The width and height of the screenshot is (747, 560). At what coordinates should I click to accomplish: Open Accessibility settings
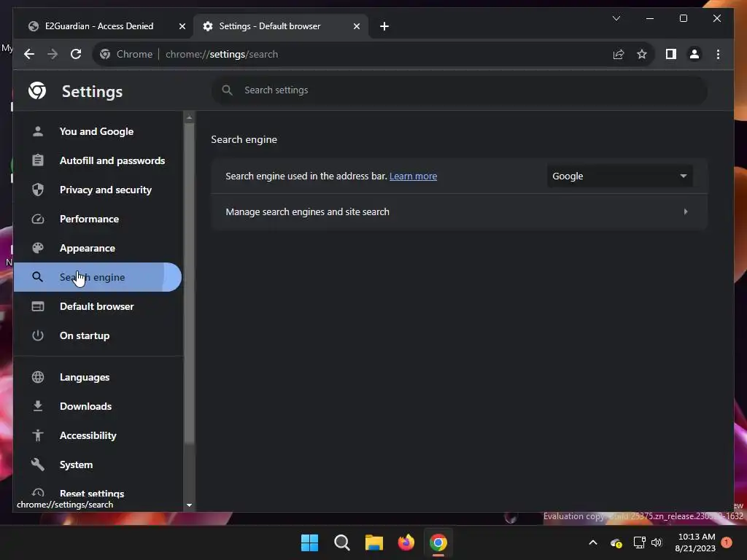pos(98,435)
